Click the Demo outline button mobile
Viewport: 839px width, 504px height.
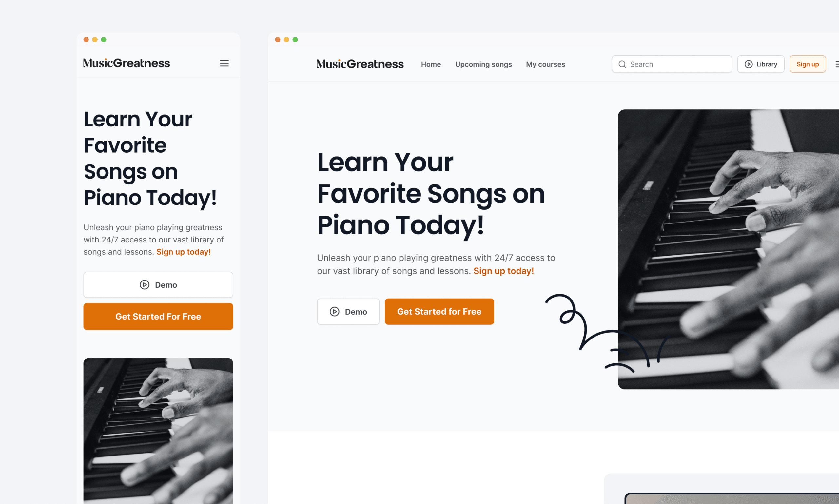tap(158, 285)
